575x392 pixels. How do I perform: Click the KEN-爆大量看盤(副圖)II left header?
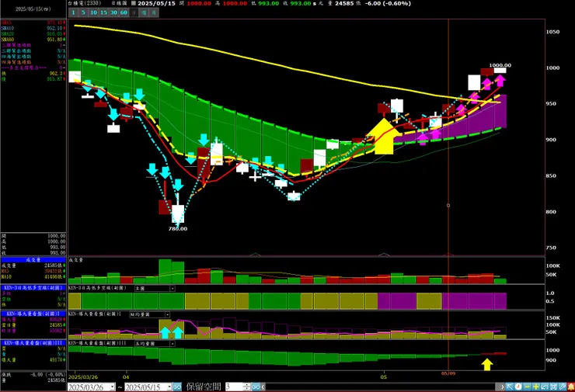33,314
